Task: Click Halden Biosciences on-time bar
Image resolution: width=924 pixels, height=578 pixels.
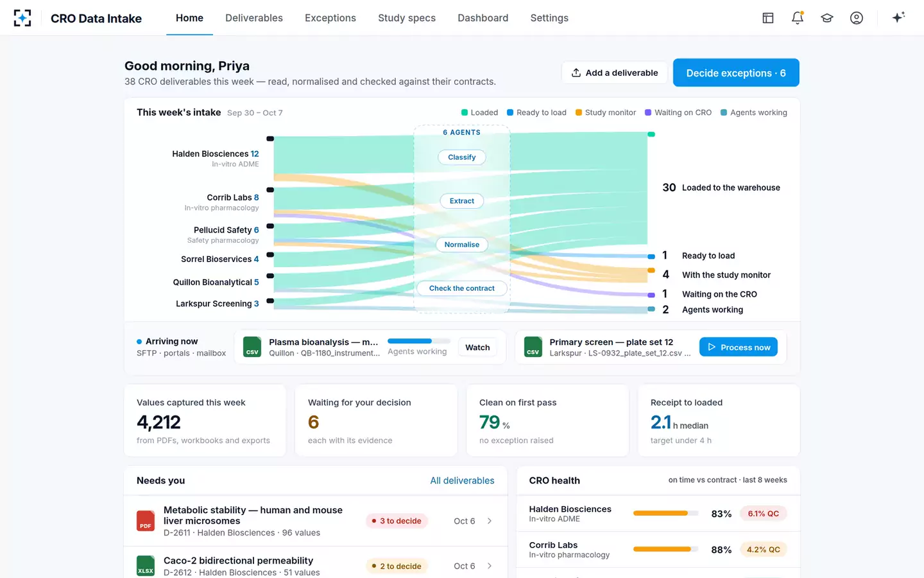Action: 665,513
